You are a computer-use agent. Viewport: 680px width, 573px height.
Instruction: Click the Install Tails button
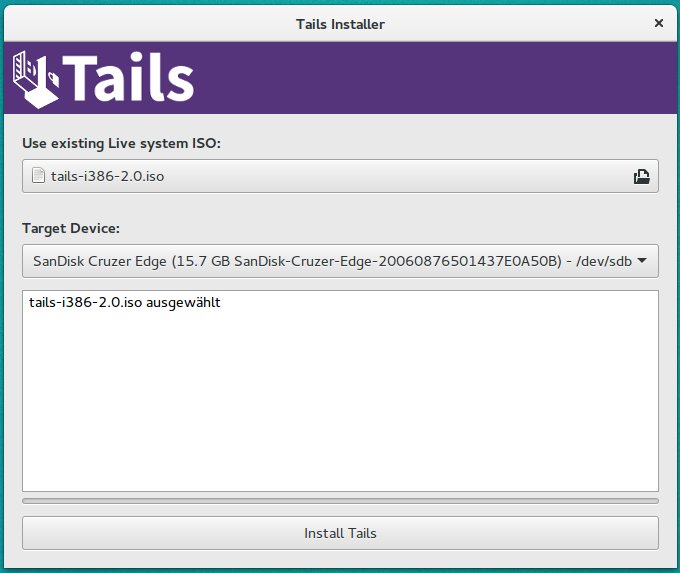340,533
